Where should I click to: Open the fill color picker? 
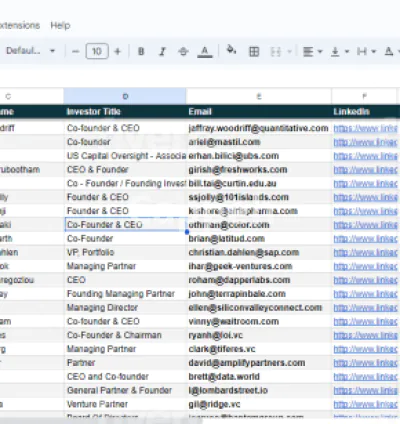[231, 50]
